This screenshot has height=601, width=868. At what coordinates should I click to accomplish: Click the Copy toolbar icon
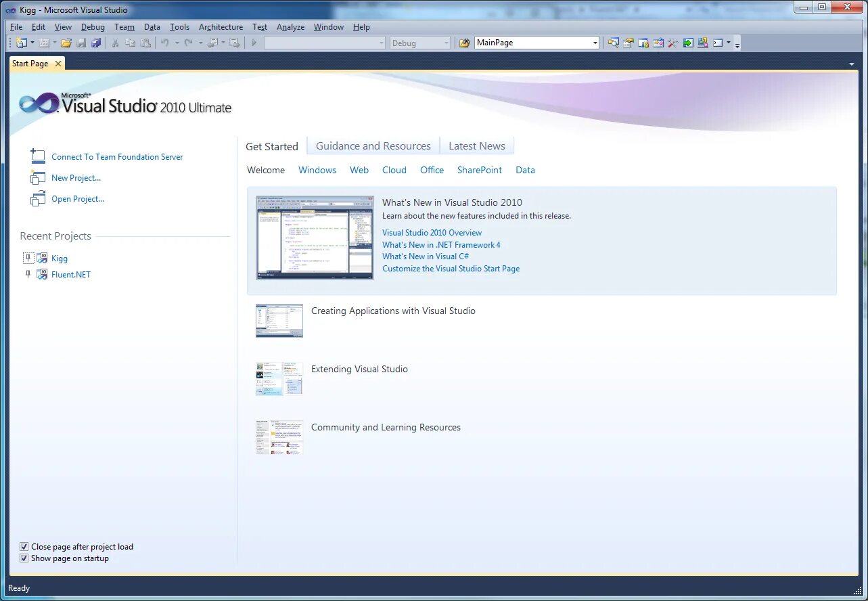[x=130, y=43]
